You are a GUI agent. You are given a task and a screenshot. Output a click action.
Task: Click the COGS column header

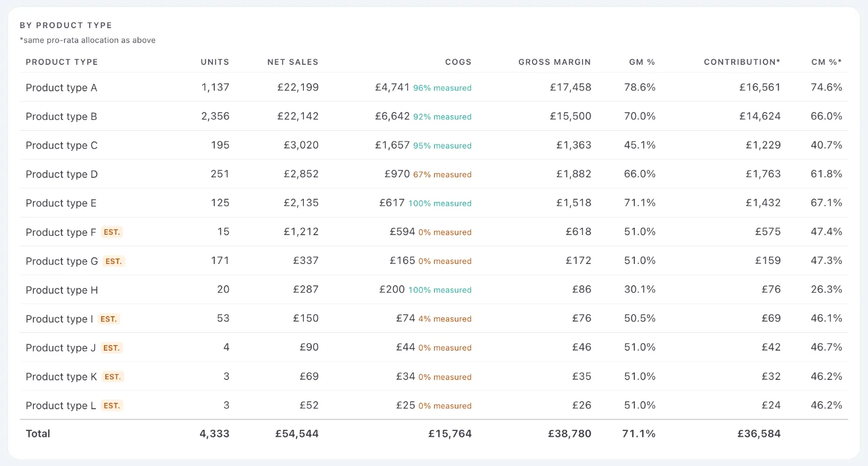point(458,62)
